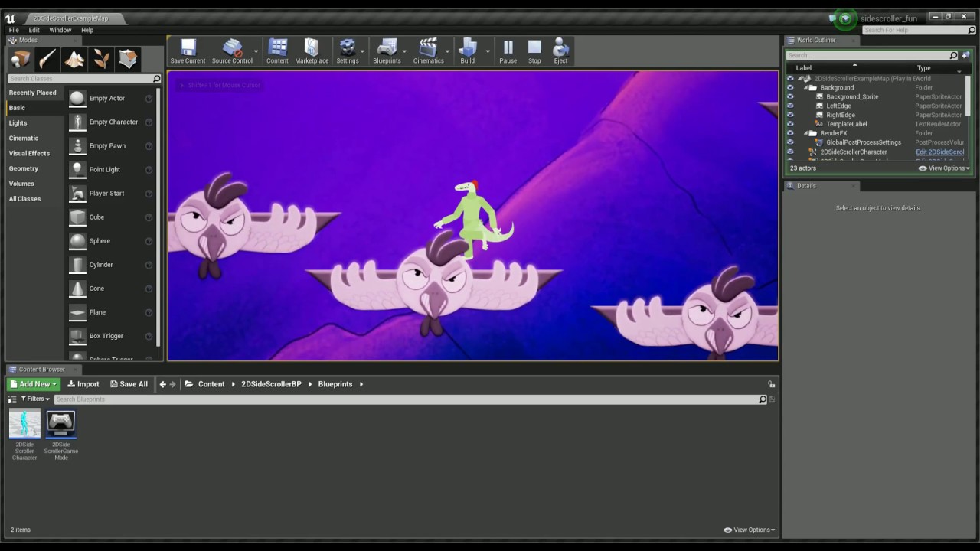Click the World Outliner add folder icon
Screen dimensions: 980x551
pos(965,55)
